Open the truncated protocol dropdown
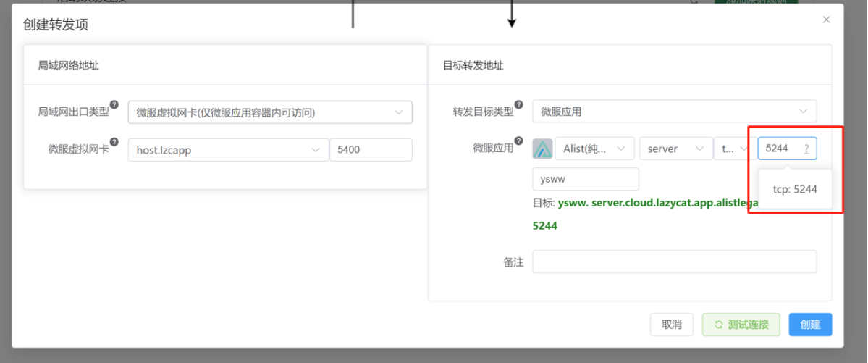Viewport: 868px width, 363px height. point(734,149)
